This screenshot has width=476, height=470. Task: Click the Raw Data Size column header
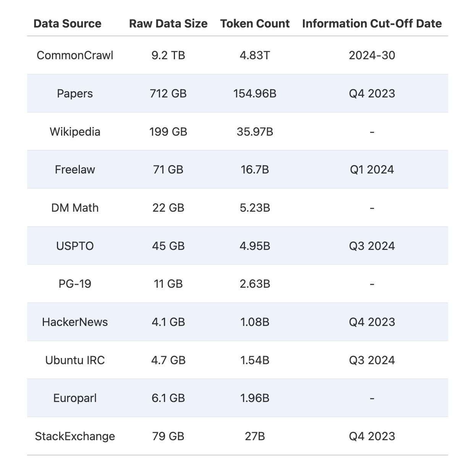coord(168,24)
